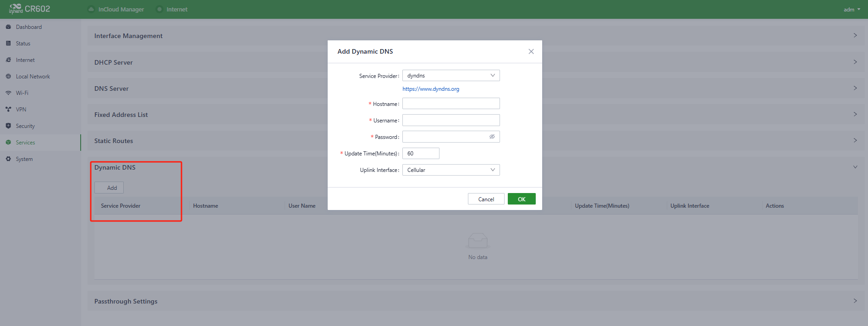
Task: Expand the Static Routes section
Action: click(855, 140)
